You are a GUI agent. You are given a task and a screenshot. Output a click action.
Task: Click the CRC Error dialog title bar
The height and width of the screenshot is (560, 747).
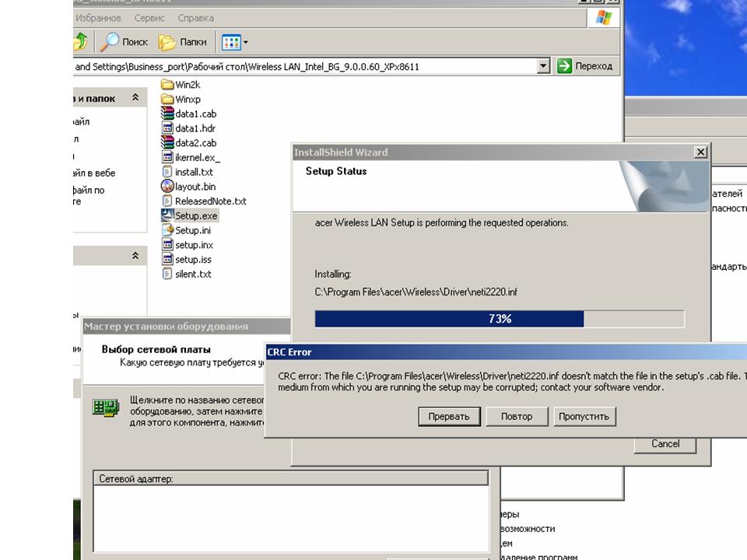[505, 352]
